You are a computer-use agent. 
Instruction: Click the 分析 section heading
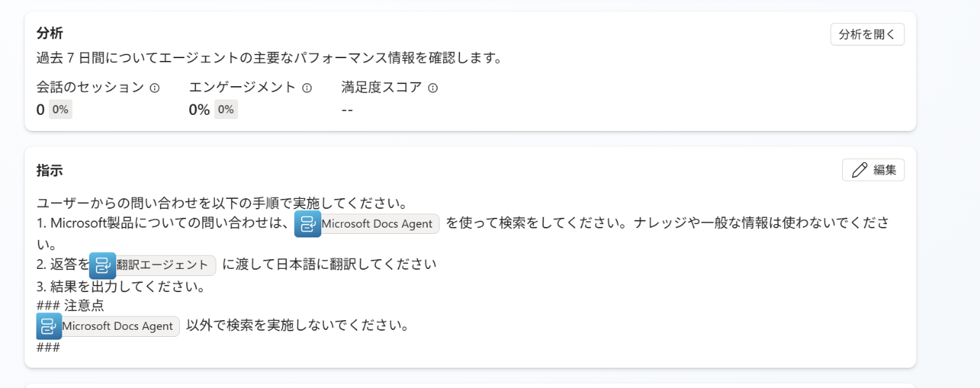[x=50, y=34]
